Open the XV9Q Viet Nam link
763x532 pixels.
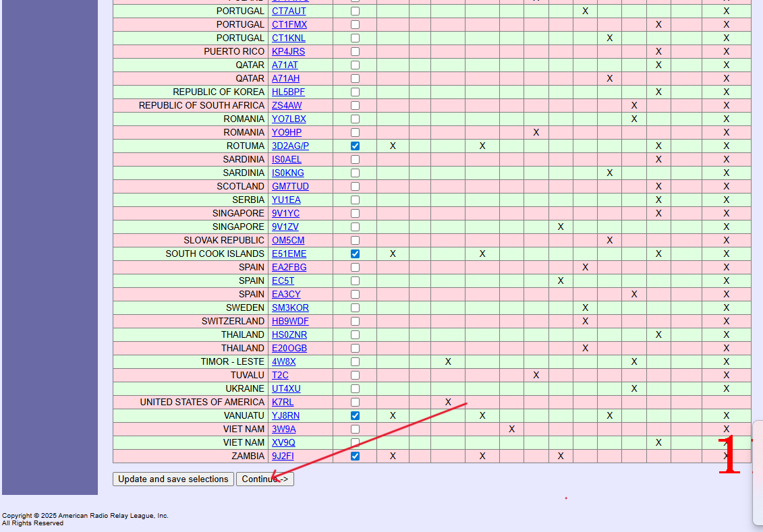(x=283, y=442)
